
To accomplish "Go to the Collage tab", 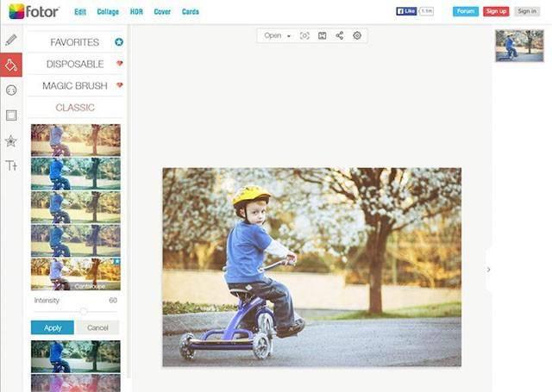I will tap(108, 11).
